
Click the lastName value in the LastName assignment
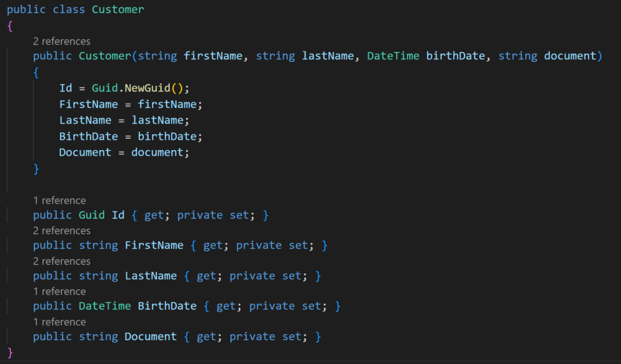[x=157, y=121]
